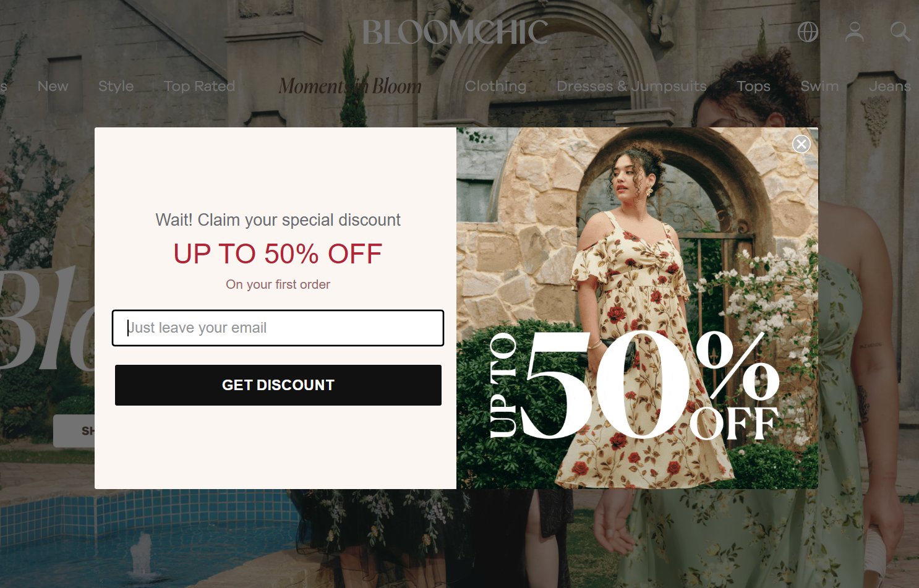Open the Moments in Bloom link
This screenshot has width=919, height=588.
point(350,86)
